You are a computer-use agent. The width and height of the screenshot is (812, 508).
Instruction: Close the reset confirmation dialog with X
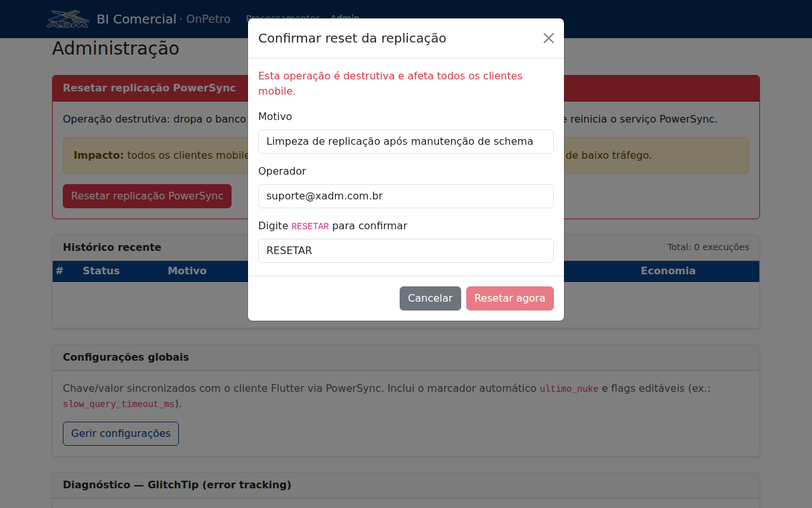(x=549, y=38)
